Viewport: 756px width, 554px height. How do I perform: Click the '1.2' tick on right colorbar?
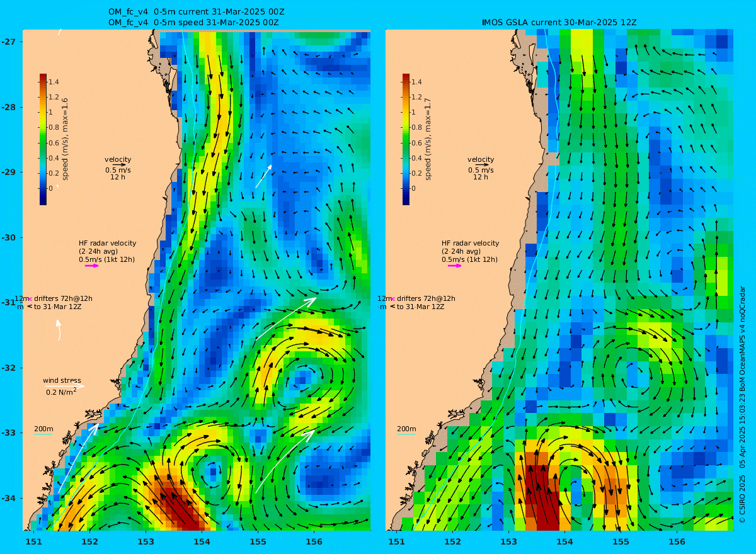point(417,97)
